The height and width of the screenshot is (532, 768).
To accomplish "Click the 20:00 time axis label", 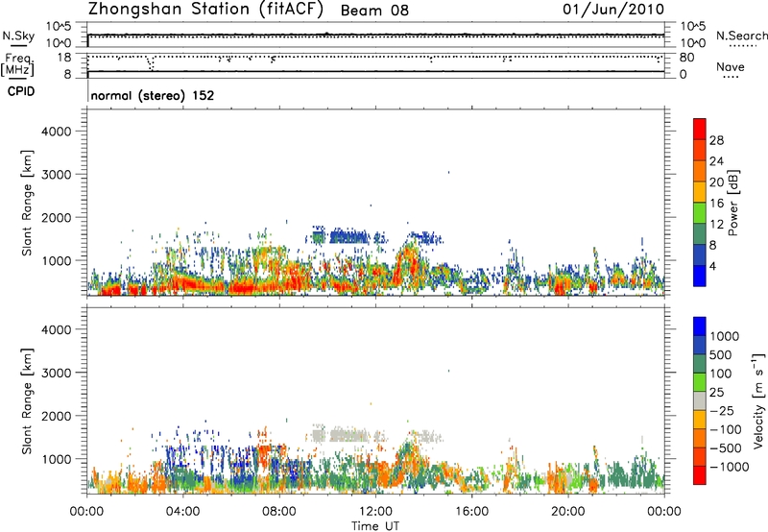I will click(x=567, y=512).
